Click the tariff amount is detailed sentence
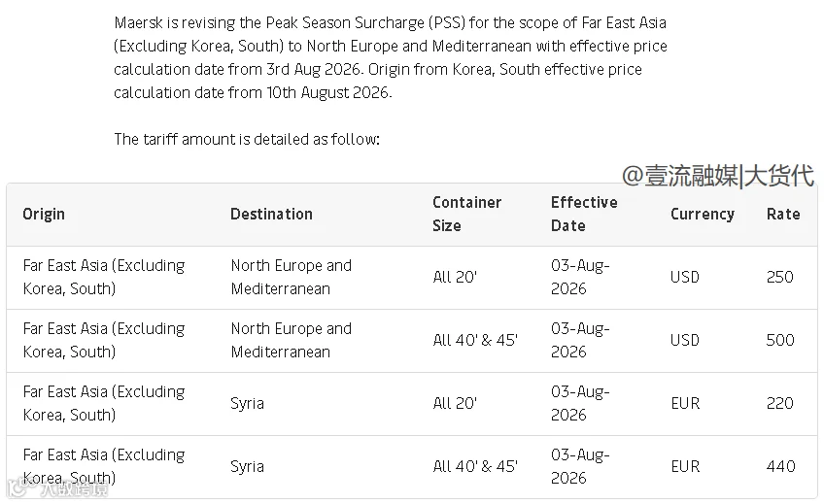This screenshot has width=824, height=504. (x=247, y=139)
